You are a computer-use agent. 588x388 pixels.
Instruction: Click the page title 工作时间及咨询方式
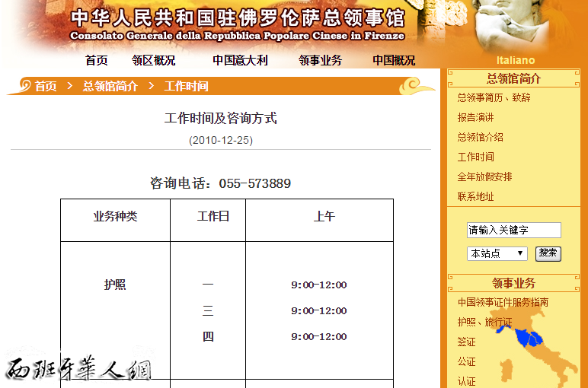pos(221,119)
